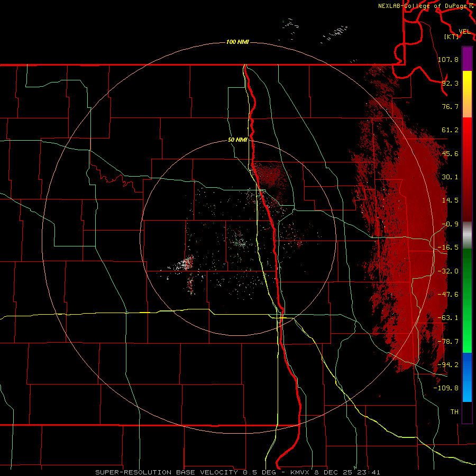Screen dimensions: 476x476
Task: Click the 45.6 velocity legend value
Action: point(450,153)
